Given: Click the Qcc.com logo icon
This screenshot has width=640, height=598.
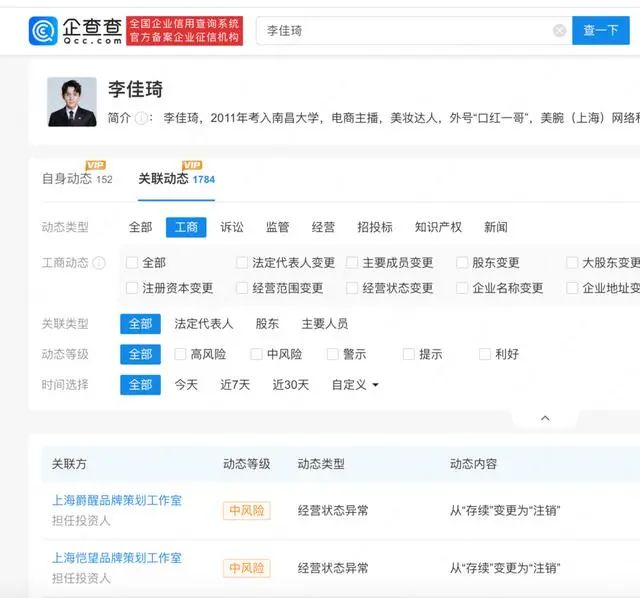Looking at the screenshot, I should pos(44,30).
